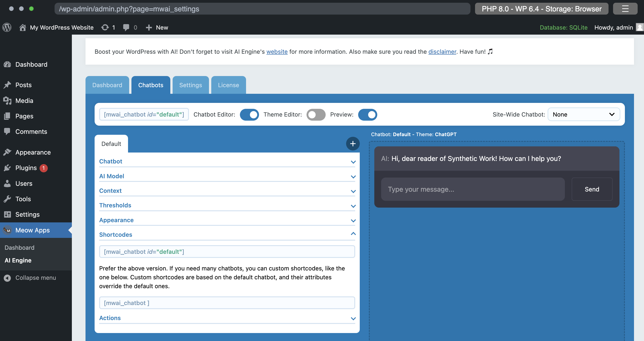Click Collapse menu label
Image resolution: width=644 pixels, height=341 pixels.
coord(36,278)
